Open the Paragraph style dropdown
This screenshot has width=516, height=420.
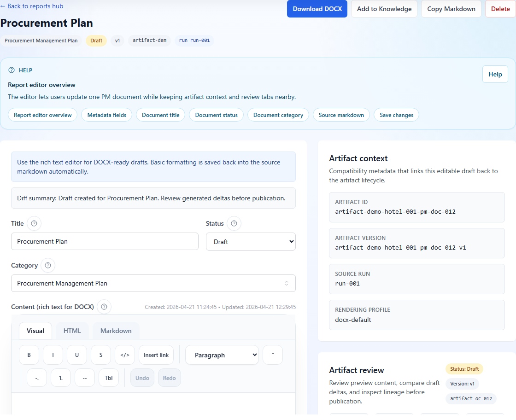222,355
